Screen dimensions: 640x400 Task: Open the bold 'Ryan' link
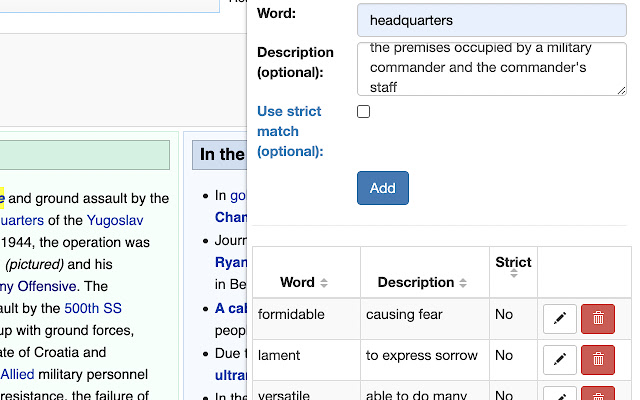(231, 262)
